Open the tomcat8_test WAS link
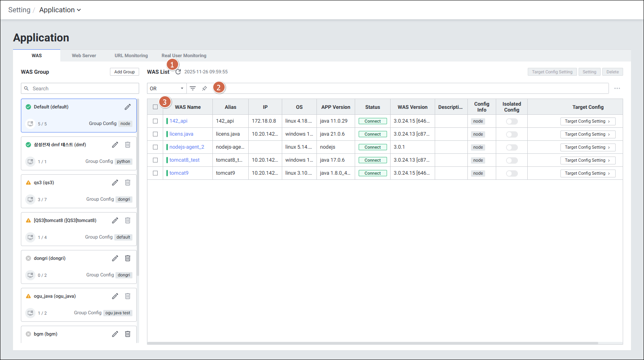Image resolution: width=644 pixels, height=360 pixels. [x=184, y=160]
